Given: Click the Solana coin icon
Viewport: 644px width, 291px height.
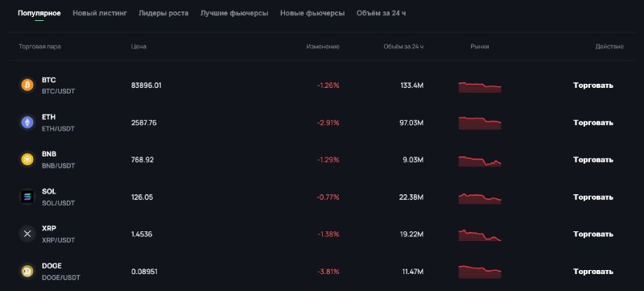Looking at the screenshot, I should point(27,197).
